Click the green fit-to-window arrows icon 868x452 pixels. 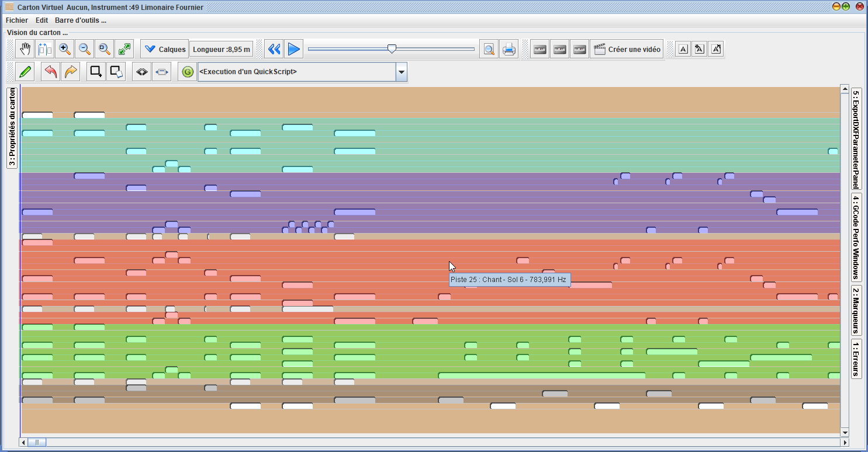coord(125,50)
